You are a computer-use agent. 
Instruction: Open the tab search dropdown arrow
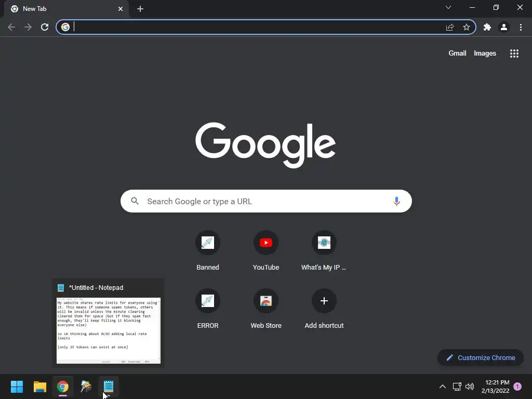click(x=448, y=7)
